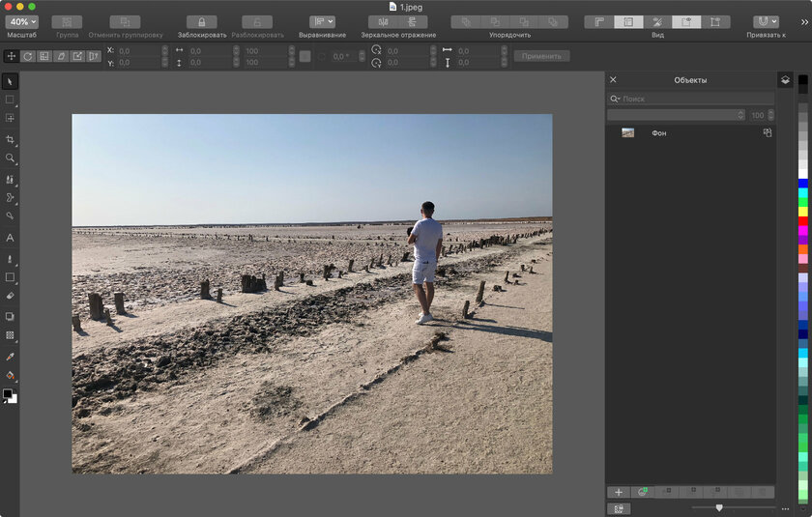The width and height of the screenshot is (812, 517).
Task: Select the Фон object row
Action: click(690, 133)
